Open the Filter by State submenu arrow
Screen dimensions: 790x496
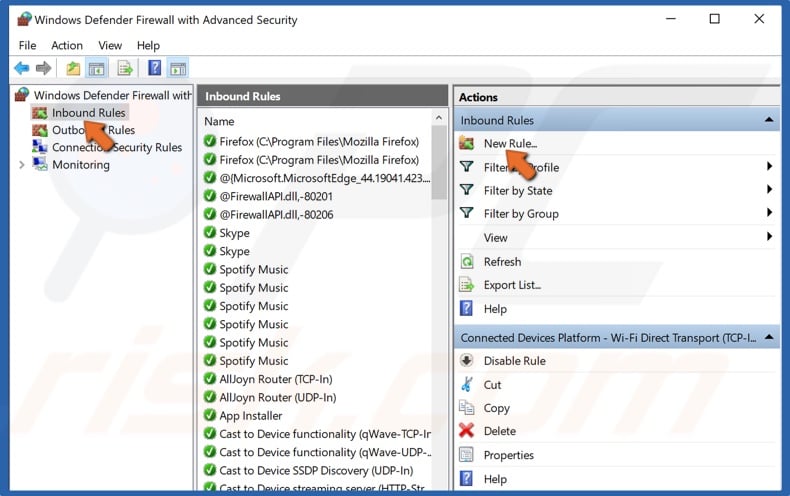(769, 189)
